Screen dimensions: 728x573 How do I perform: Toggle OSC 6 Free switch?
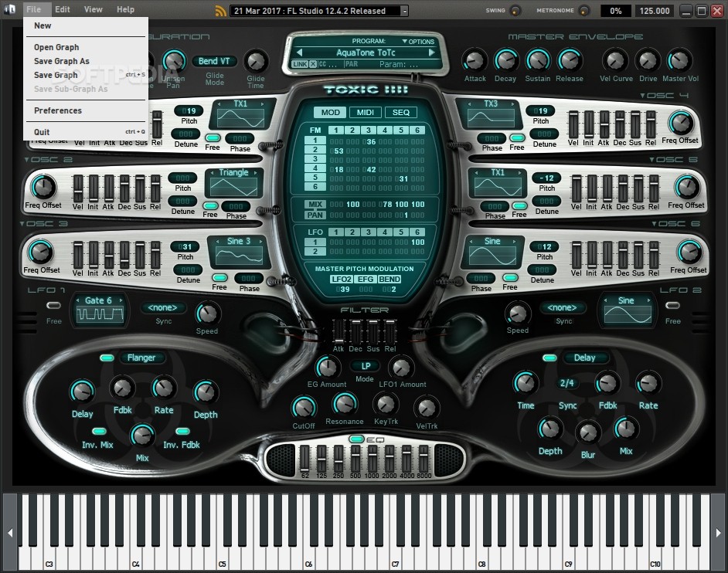[x=510, y=277]
